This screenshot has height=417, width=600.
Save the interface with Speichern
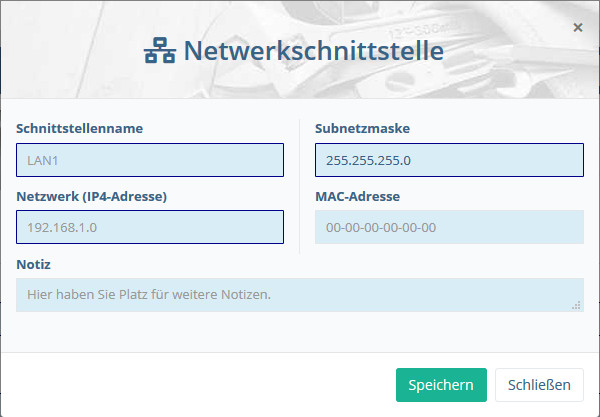[441, 385]
